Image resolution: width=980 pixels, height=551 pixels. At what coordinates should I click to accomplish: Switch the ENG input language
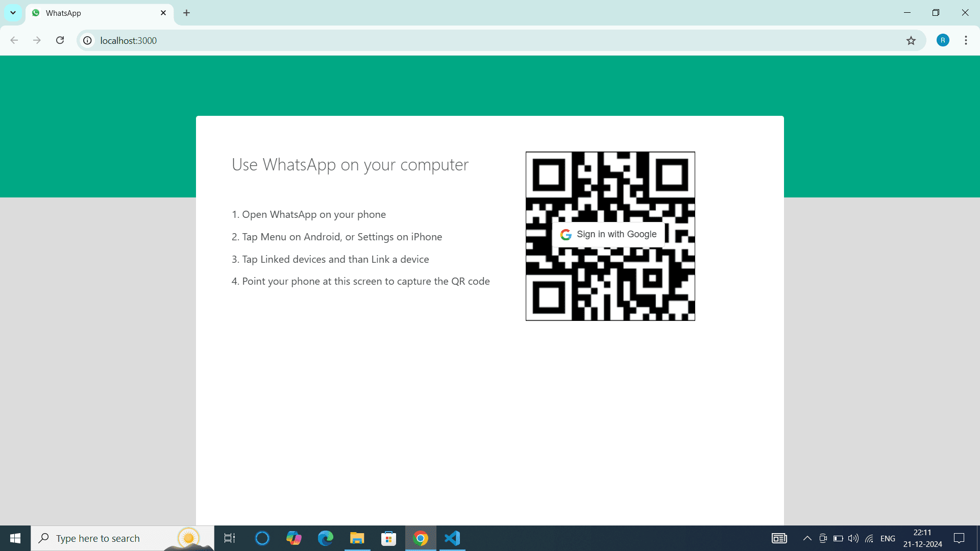(888, 538)
